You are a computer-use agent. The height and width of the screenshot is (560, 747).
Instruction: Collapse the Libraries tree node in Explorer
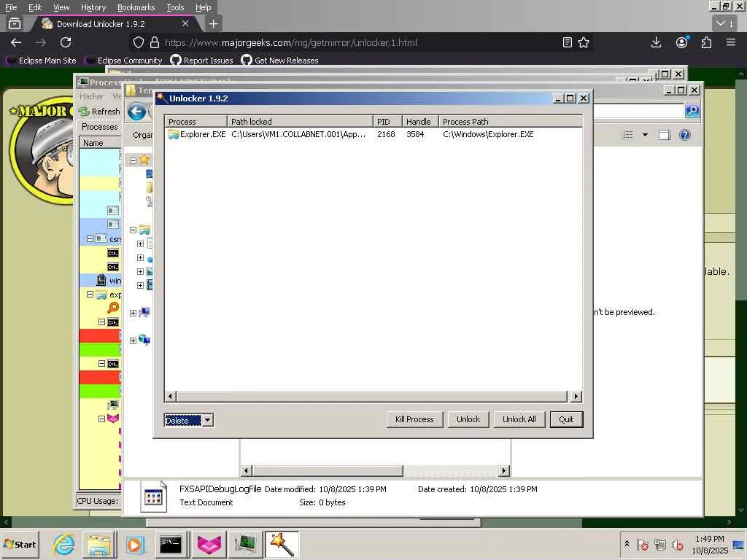pos(133,230)
